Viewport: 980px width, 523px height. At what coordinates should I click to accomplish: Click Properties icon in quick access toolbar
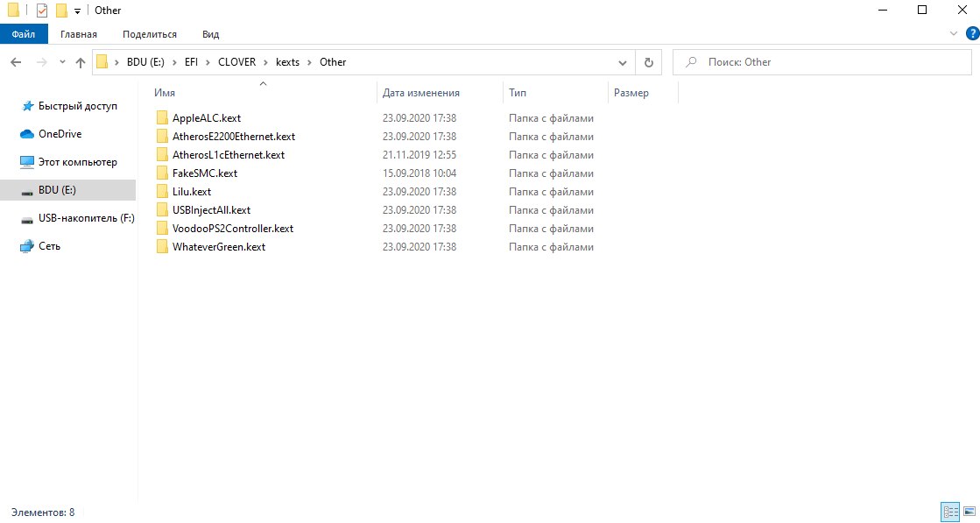click(x=42, y=10)
